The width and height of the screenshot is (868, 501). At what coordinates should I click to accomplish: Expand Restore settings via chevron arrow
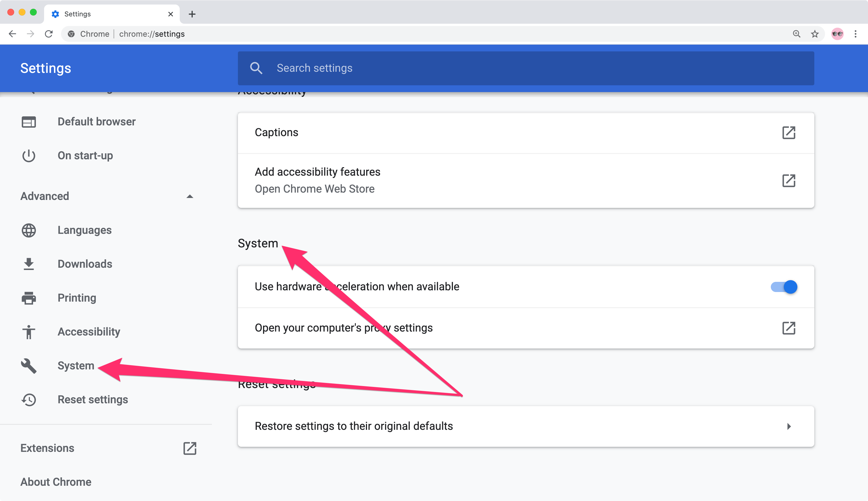tap(789, 426)
